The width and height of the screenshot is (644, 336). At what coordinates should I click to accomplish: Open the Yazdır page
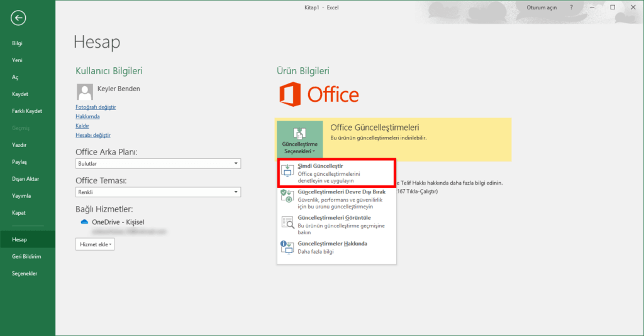[x=19, y=145]
